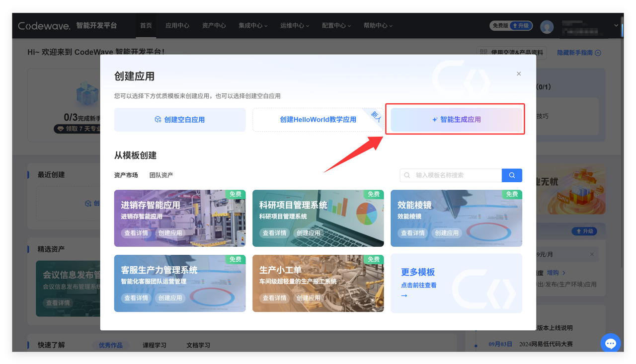View details of 进销存智能应用 template
636x364 pixels.
tap(136, 233)
